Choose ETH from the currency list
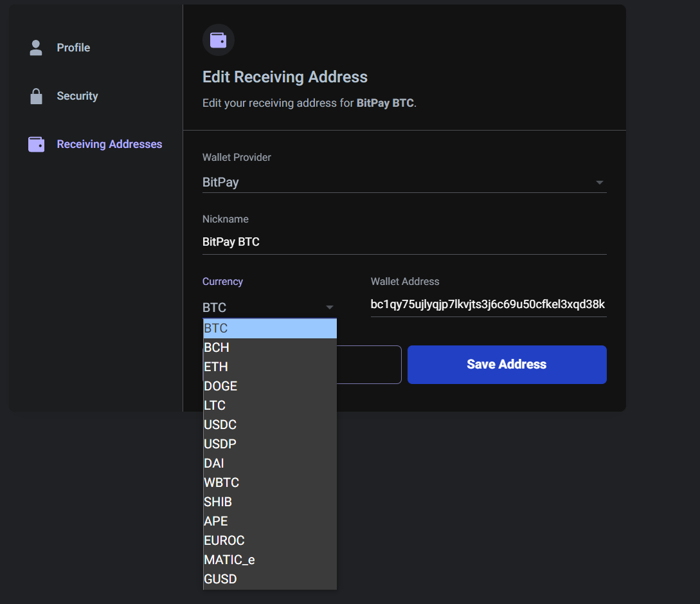 click(270, 367)
